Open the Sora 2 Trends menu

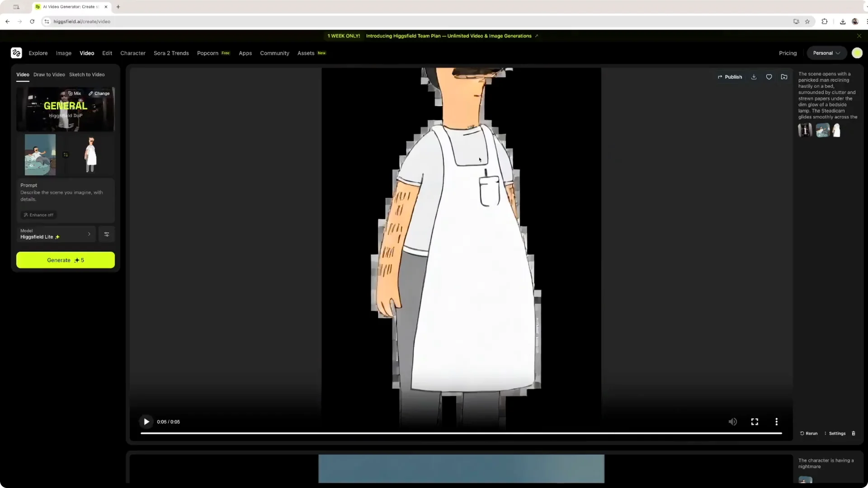click(x=171, y=53)
